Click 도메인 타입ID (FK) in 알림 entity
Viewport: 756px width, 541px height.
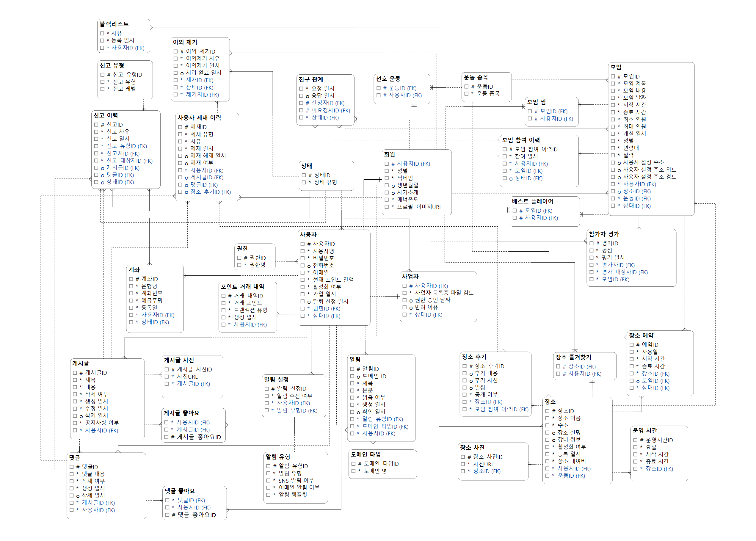coord(385,426)
